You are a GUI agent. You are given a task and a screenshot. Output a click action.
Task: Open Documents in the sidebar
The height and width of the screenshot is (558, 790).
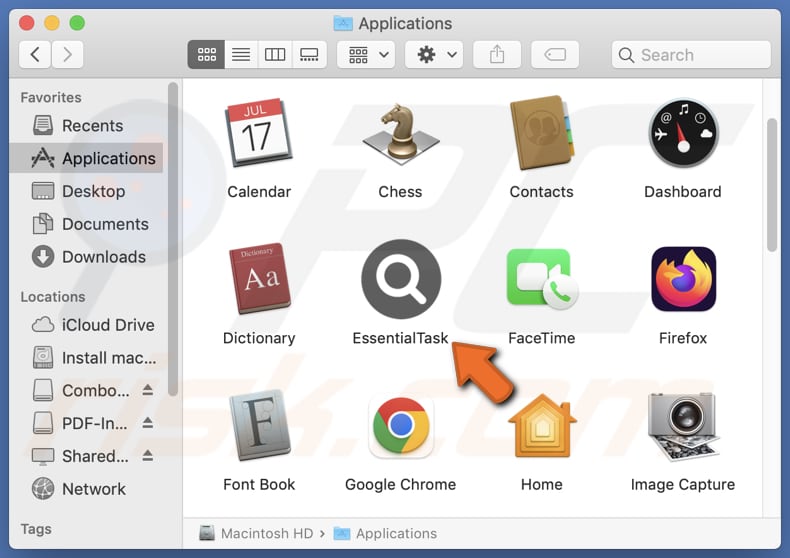(x=86, y=224)
